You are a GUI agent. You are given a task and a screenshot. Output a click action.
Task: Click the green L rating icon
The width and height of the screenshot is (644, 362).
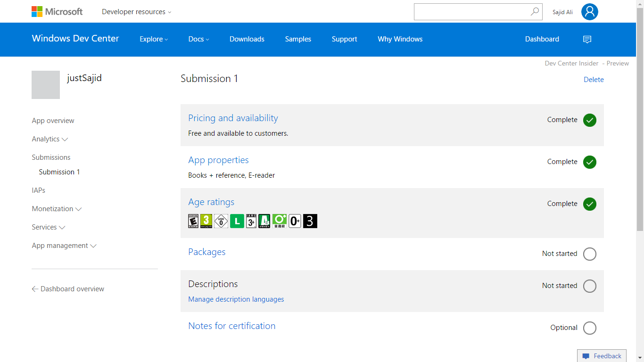237,221
